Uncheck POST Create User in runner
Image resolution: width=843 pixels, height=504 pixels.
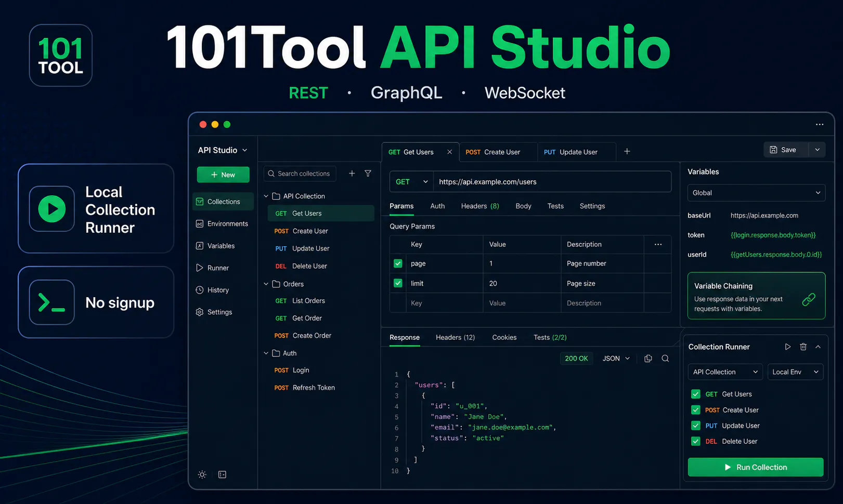(x=696, y=410)
